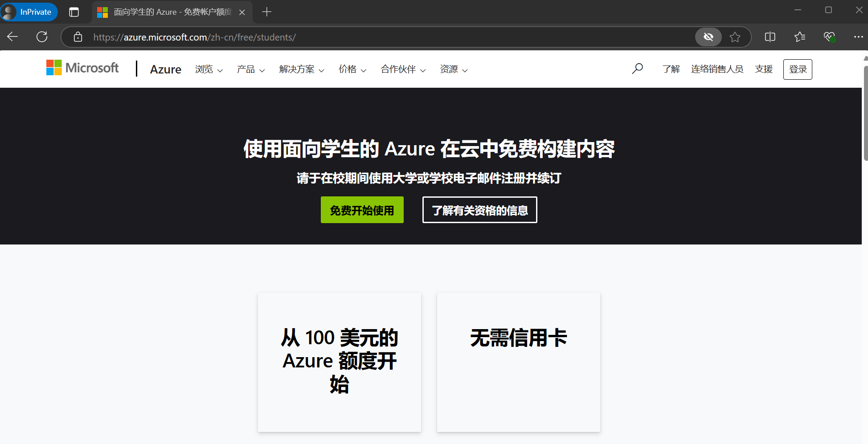The width and height of the screenshot is (868, 444).
Task: Minimize the browser window
Action: pyautogui.click(x=798, y=10)
